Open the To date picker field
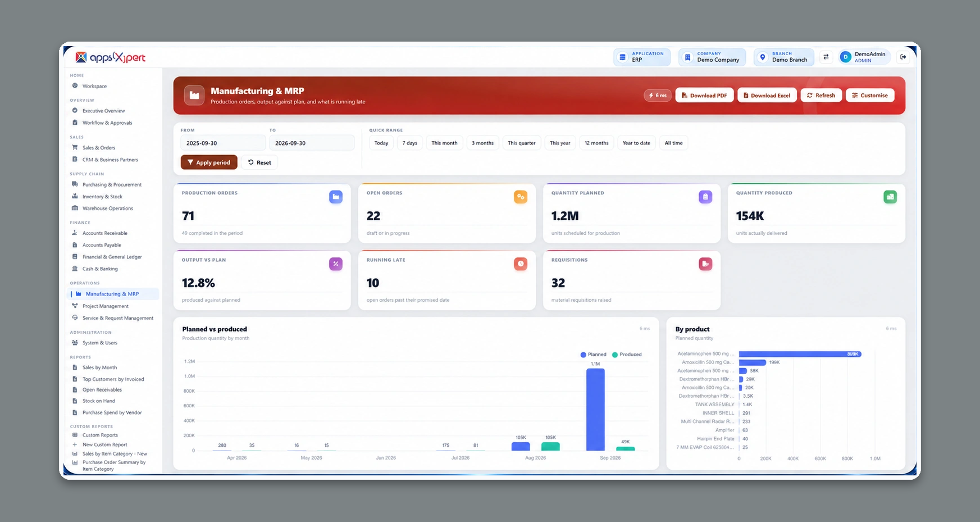This screenshot has width=980, height=522. [312, 143]
